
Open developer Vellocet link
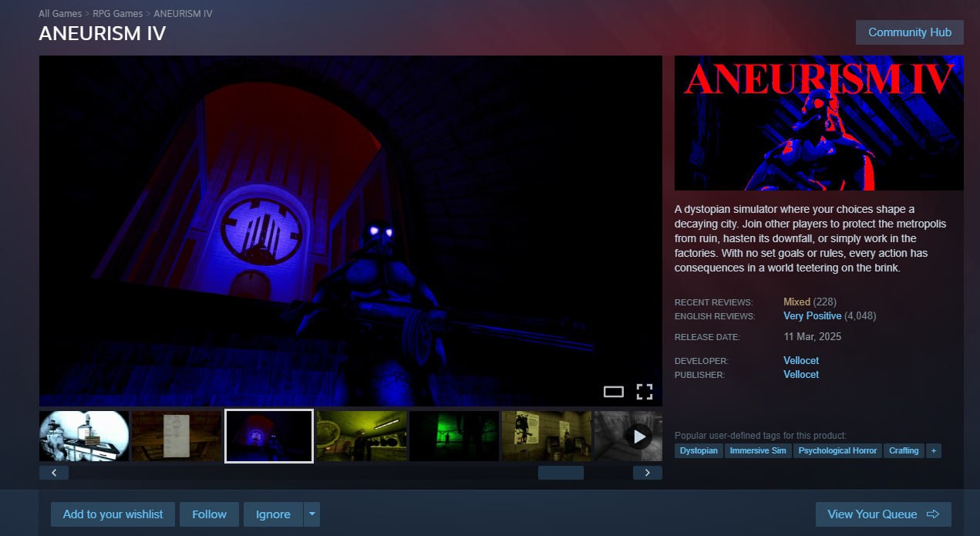click(801, 360)
